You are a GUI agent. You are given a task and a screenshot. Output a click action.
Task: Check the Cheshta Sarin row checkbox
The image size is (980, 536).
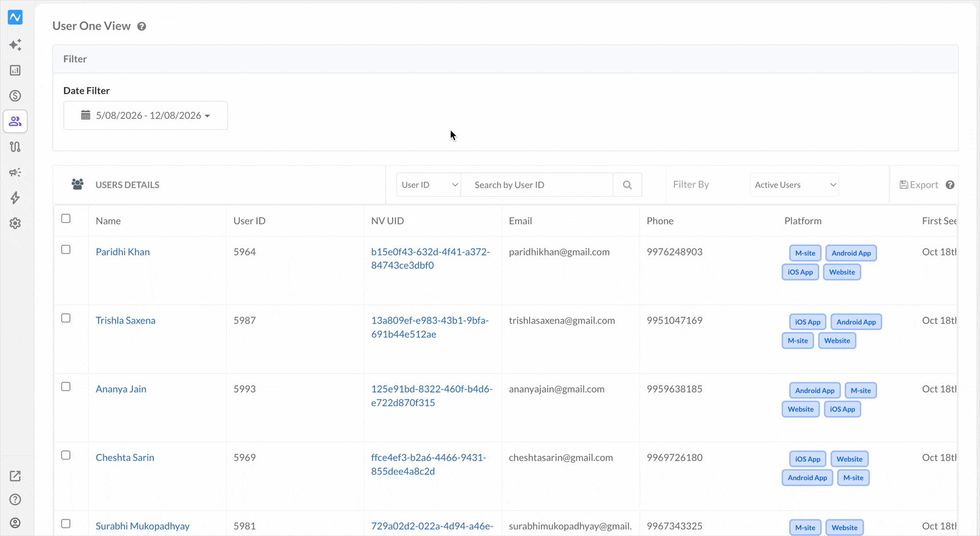66,456
